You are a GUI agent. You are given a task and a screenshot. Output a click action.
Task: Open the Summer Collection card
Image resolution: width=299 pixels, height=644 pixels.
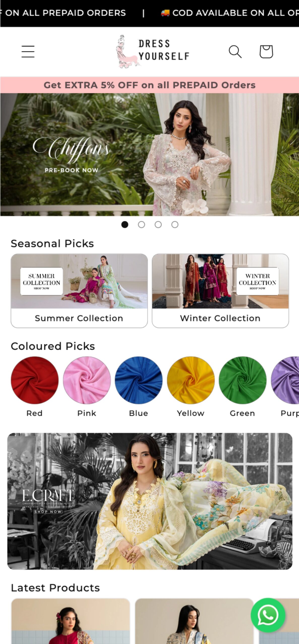coord(79,291)
